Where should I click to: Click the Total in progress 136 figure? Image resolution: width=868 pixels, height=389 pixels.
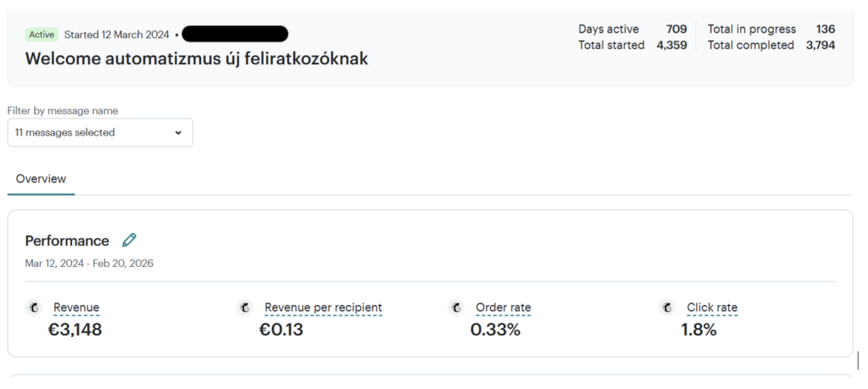(x=825, y=29)
